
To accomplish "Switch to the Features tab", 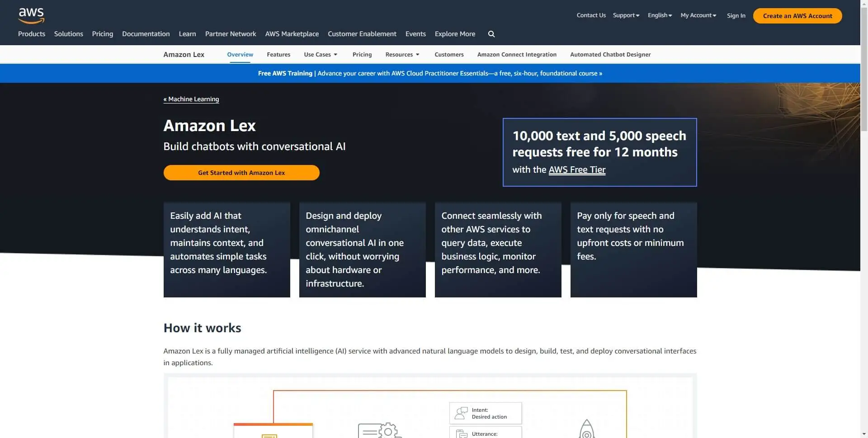I will (x=278, y=54).
